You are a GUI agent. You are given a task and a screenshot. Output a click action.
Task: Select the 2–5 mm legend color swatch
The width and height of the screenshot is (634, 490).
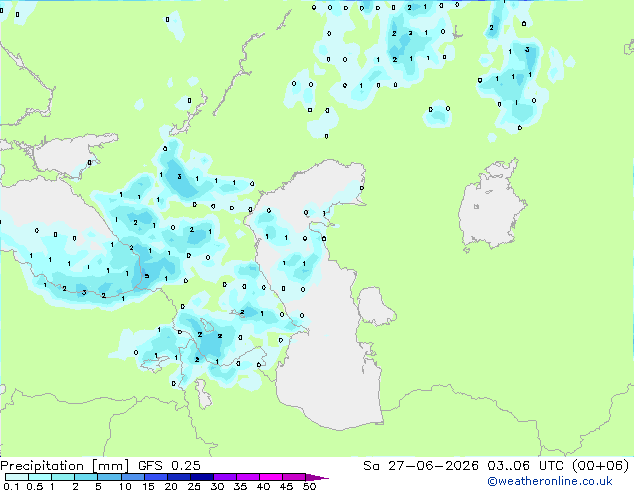point(86,477)
